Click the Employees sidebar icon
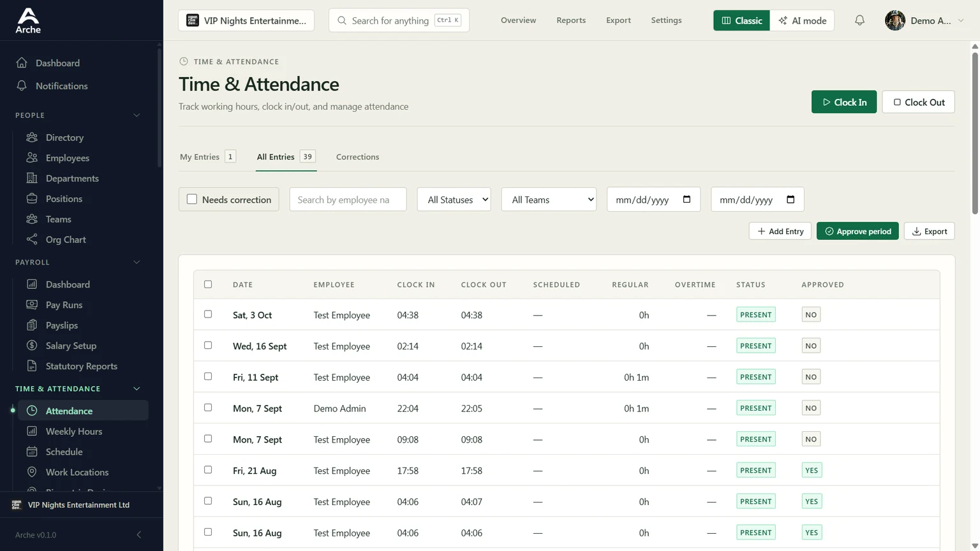 (32, 158)
